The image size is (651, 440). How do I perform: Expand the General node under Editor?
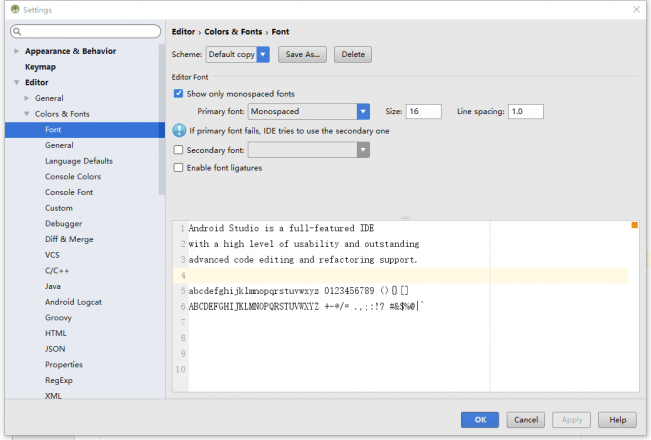[27, 98]
